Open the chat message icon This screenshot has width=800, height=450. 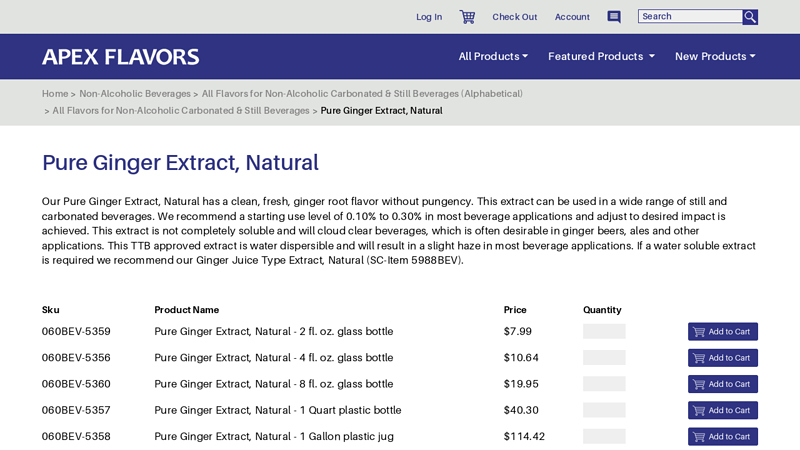pos(614,17)
